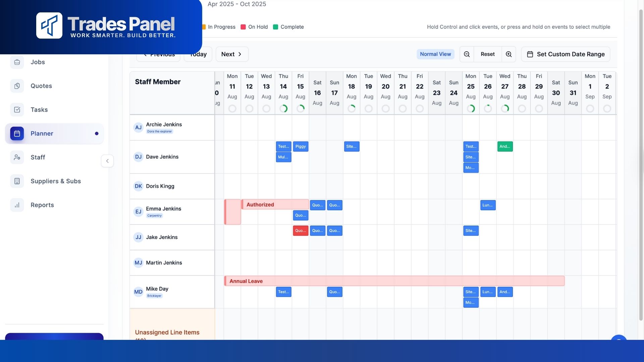This screenshot has height=362, width=644.
Task: Collapse the sidebar with the chevron arrow
Action: pos(107,161)
